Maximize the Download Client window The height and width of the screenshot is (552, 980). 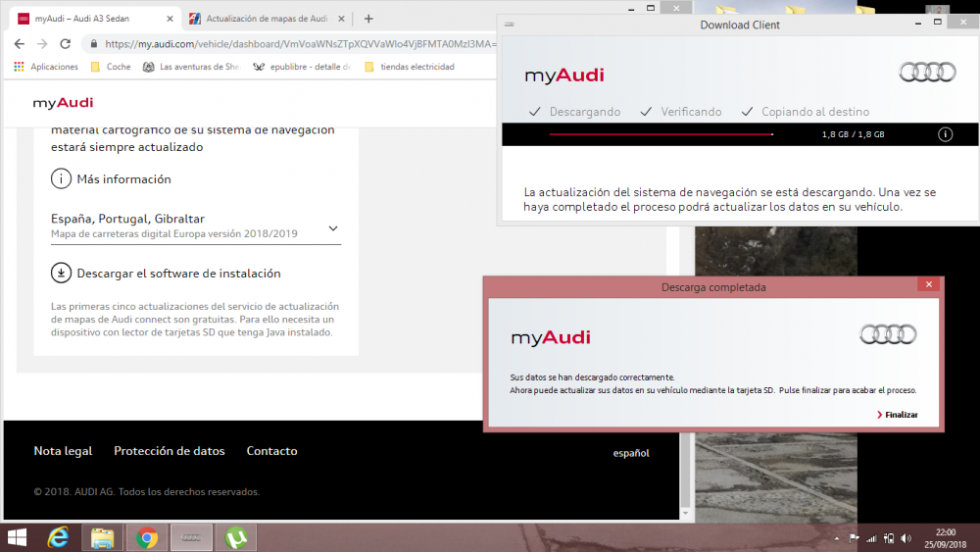pyautogui.click(x=938, y=22)
